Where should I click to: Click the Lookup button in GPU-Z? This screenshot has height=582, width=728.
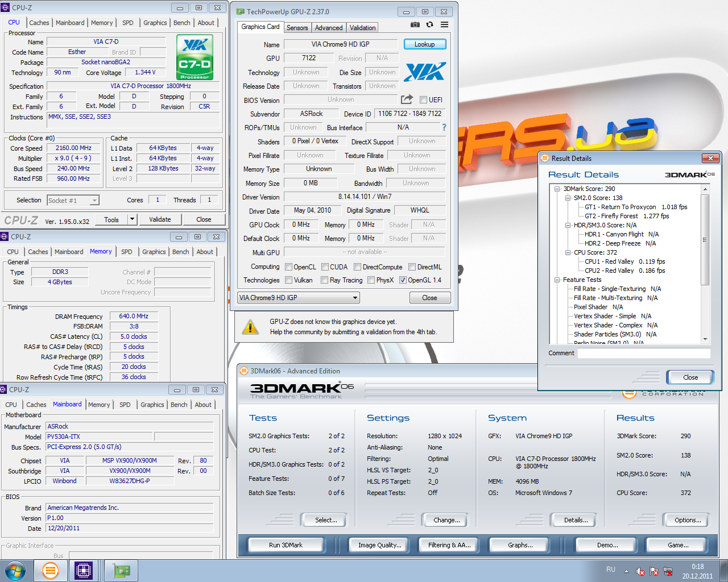425,44
